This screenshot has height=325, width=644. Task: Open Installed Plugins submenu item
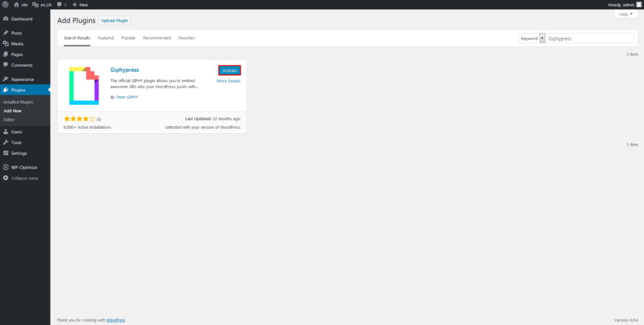(18, 102)
